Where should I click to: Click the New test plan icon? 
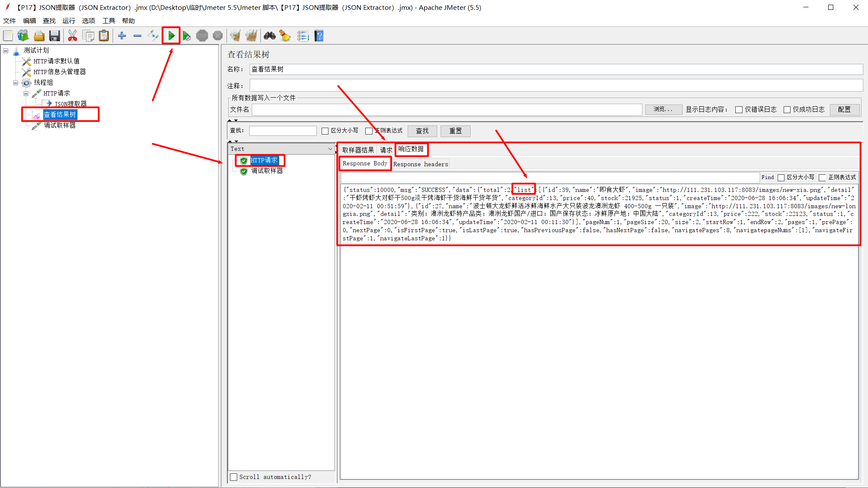tap(8, 36)
